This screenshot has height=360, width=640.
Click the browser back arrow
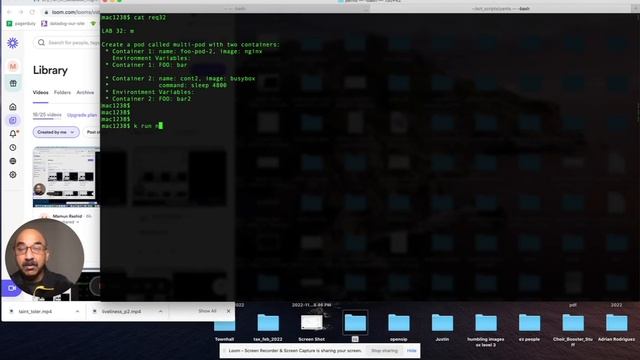click(x=9, y=12)
